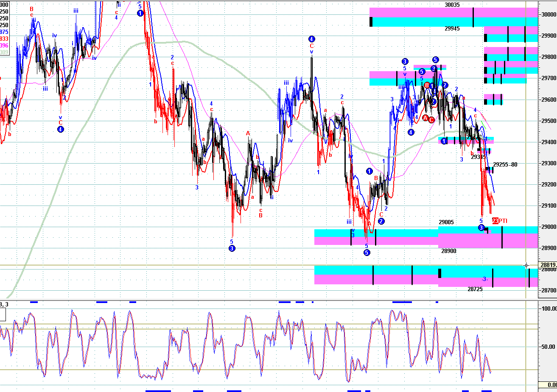Click the magenta 396 value in the data box
557x392 pixels.
click(x=4, y=45)
